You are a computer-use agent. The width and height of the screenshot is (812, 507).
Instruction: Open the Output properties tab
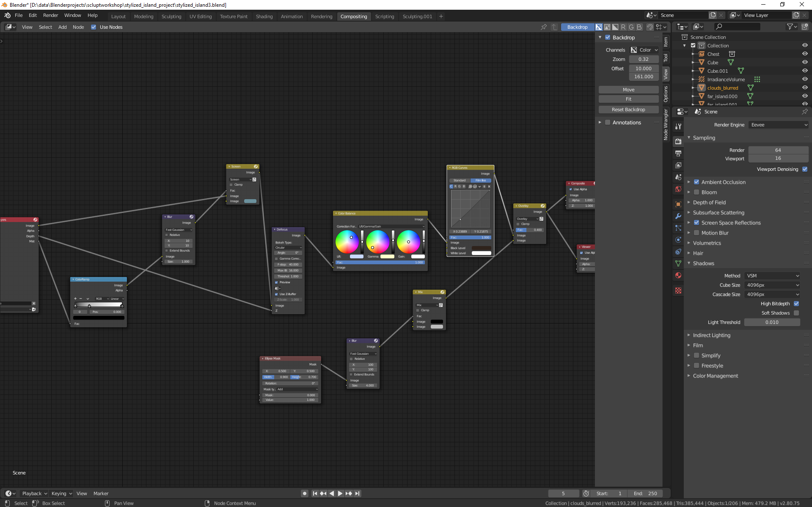point(678,153)
